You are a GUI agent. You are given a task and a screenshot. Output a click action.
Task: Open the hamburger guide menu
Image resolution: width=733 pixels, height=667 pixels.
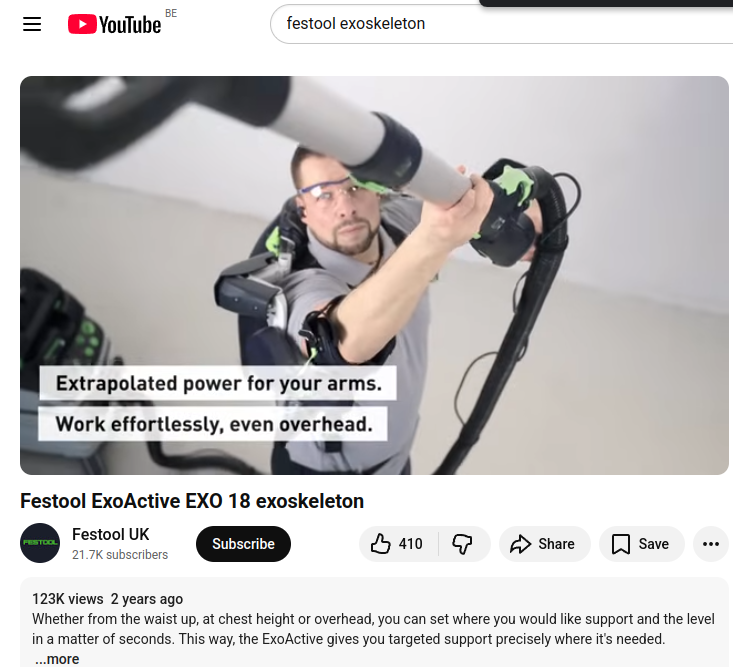[x=32, y=24]
